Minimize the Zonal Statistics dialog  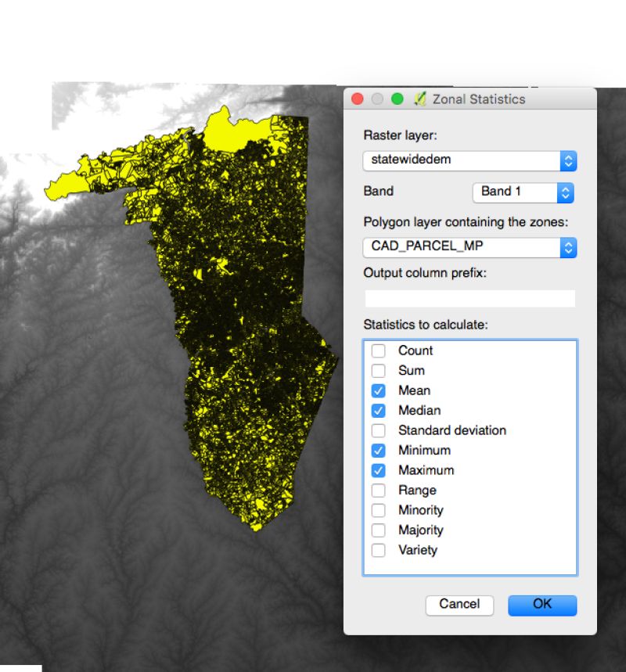click(376, 99)
